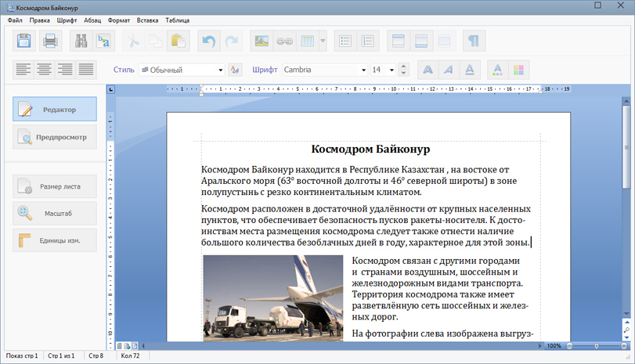Open the Правка menu
Image resolution: width=635 pixels, height=364 pixels.
click(39, 20)
